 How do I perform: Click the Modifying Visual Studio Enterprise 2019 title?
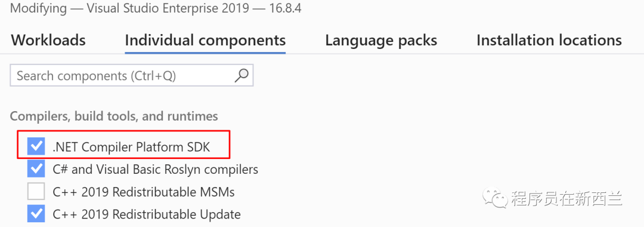[129, 8]
